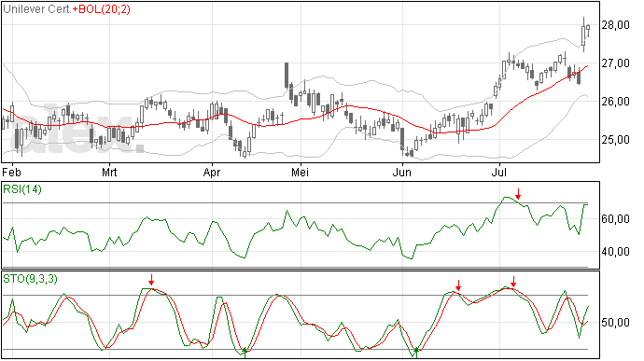This screenshot has height=361, width=644.
Task: Click the "Jul" month label
Action: 499,172
